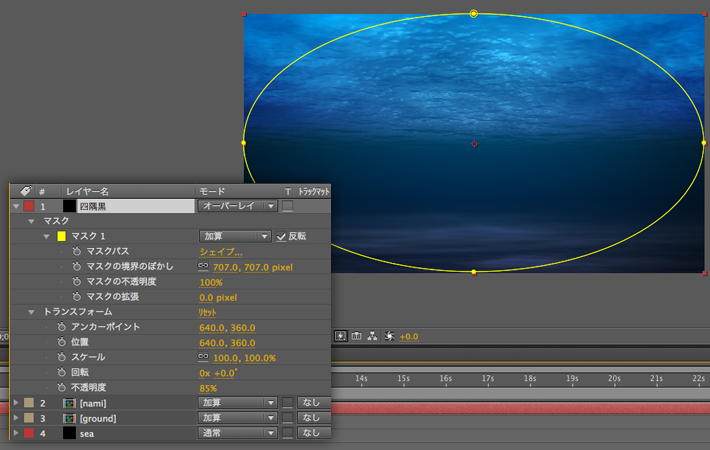Viewport: 710px width, 450px height.
Task: Toggle preserve transparency box for [nami] layer
Action: [x=287, y=403]
